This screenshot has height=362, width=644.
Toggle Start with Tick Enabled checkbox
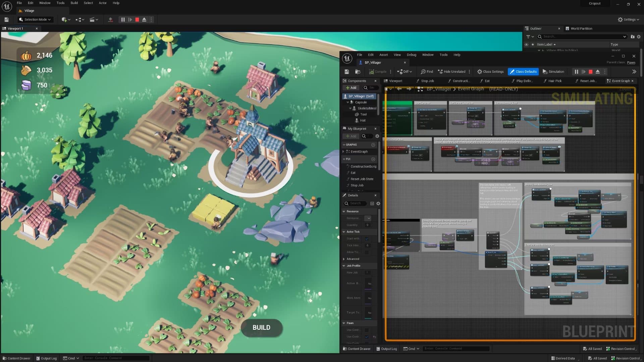pos(366,239)
